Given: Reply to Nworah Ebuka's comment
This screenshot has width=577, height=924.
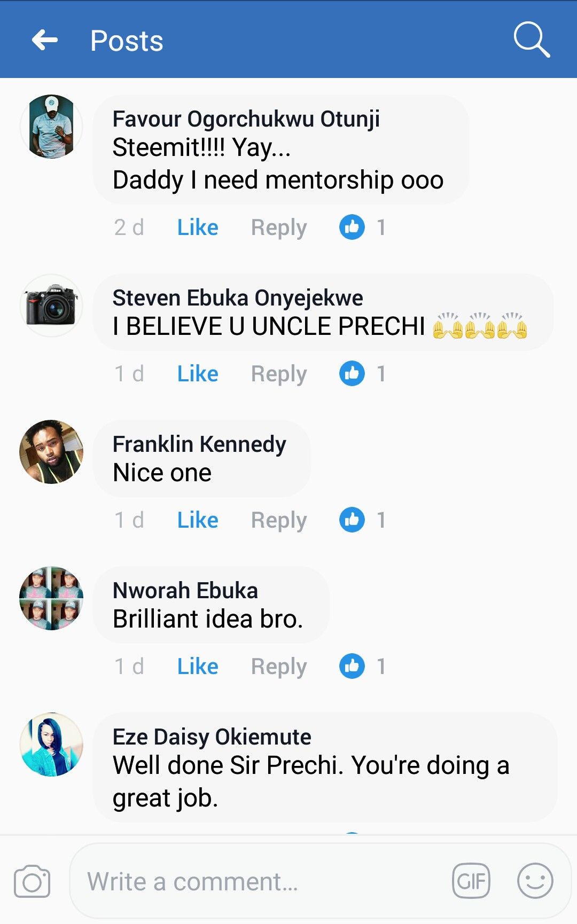Looking at the screenshot, I should tap(279, 667).
